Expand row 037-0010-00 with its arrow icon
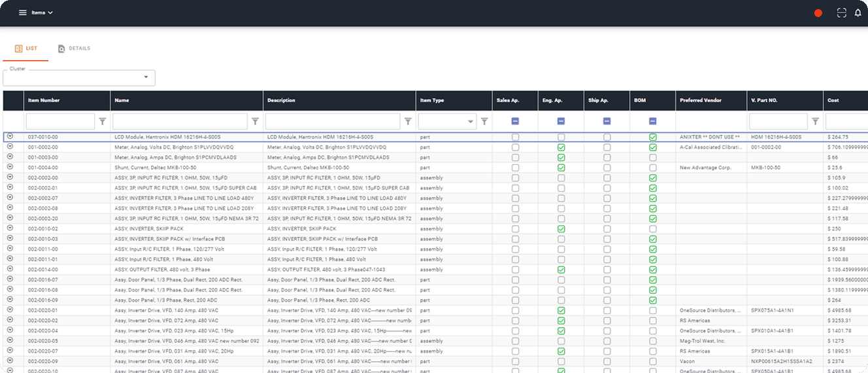This screenshot has height=373, width=868. pyautogui.click(x=10, y=136)
